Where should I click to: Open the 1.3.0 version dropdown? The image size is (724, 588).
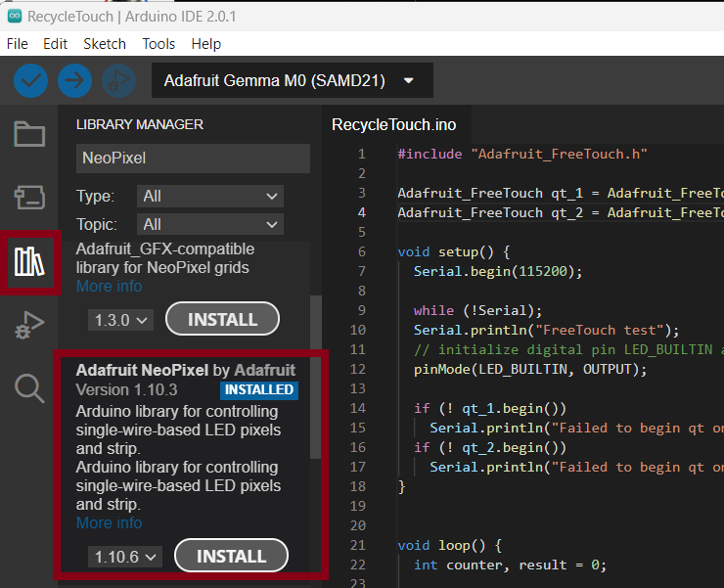(120, 320)
